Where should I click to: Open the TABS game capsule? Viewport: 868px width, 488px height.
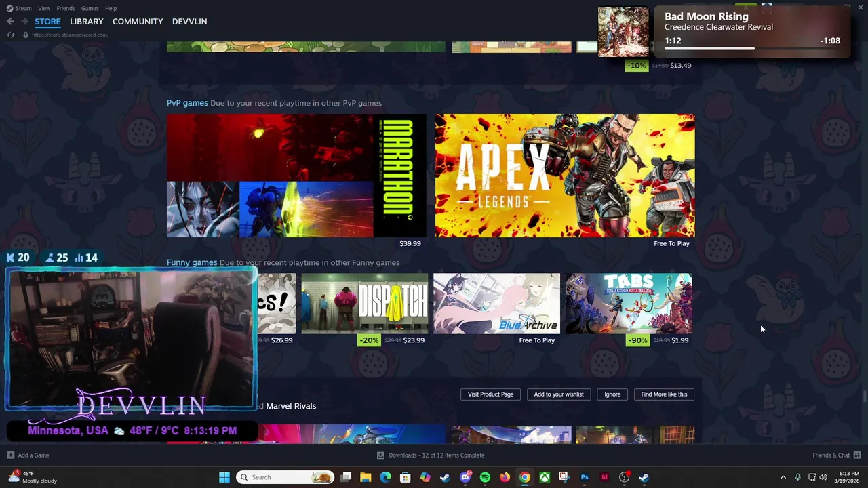[x=629, y=304]
